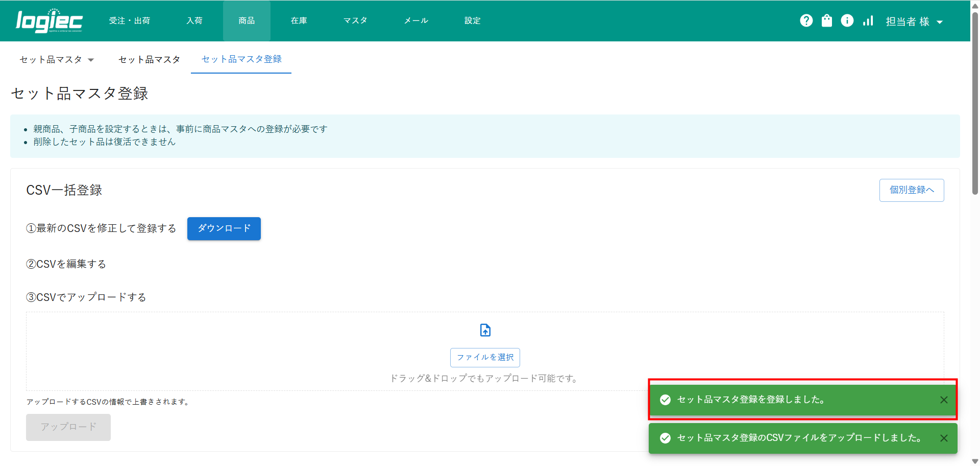Expand the 担当者 様 user dropdown
This screenshot has height=466, width=980.
(x=914, y=21)
